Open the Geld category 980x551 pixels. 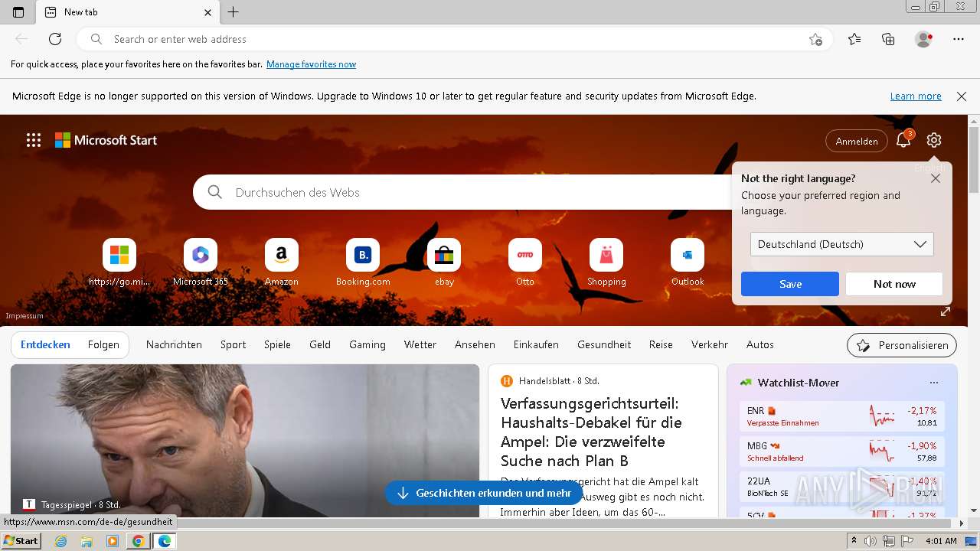pyautogui.click(x=320, y=344)
